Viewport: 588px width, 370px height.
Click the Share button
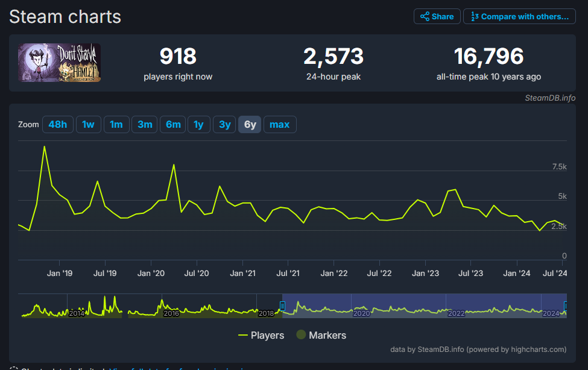[x=437, y=16]
